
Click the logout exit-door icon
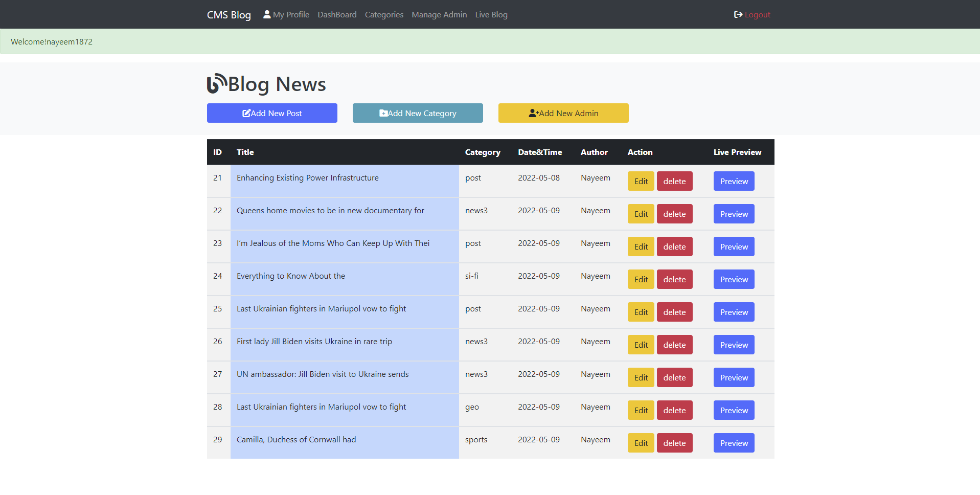pyautogui.click(x=738, y=14)
